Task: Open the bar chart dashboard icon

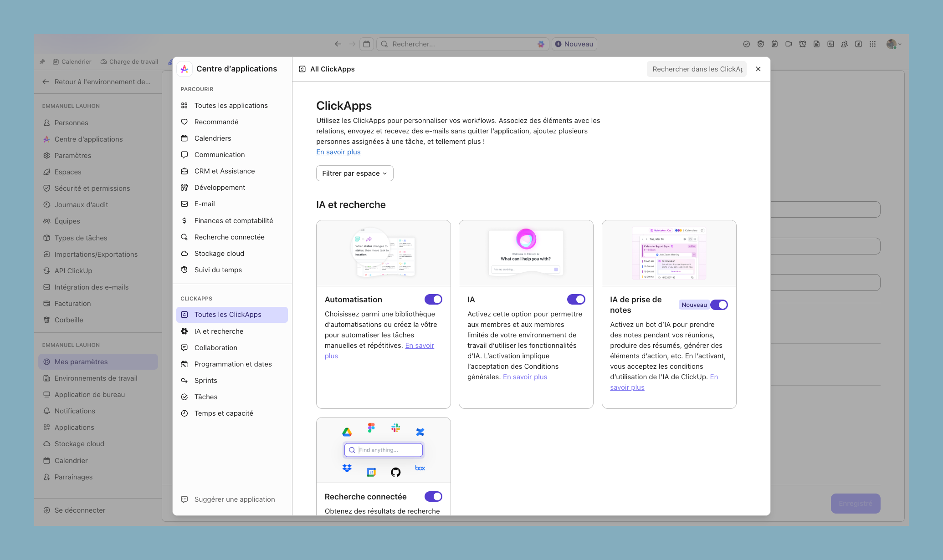Action: 858,44
